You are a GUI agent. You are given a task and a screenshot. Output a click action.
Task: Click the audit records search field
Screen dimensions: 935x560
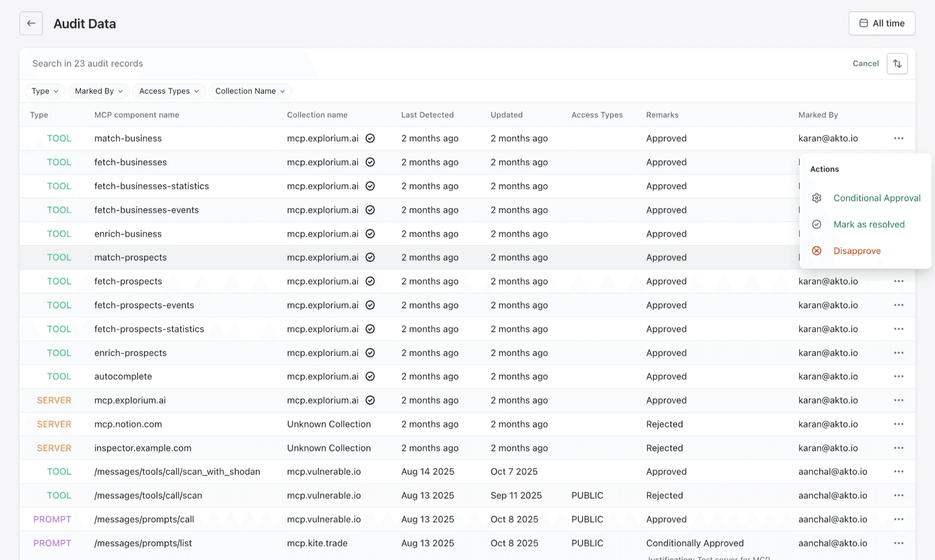(x=187, y=63)
